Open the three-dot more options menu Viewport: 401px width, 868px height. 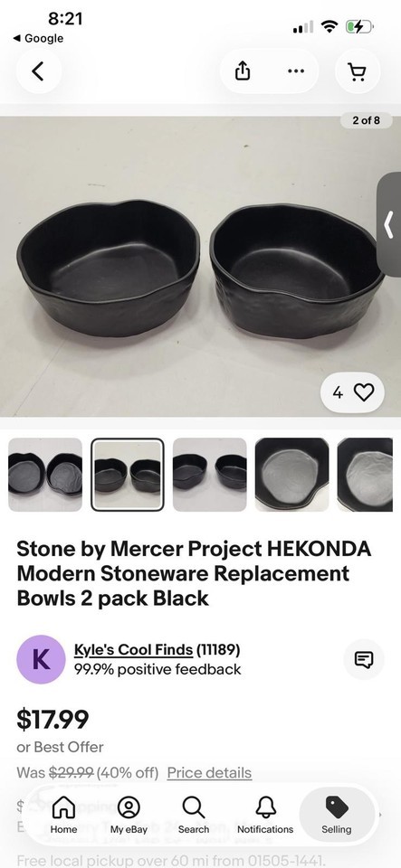click(x=296, y=71)
